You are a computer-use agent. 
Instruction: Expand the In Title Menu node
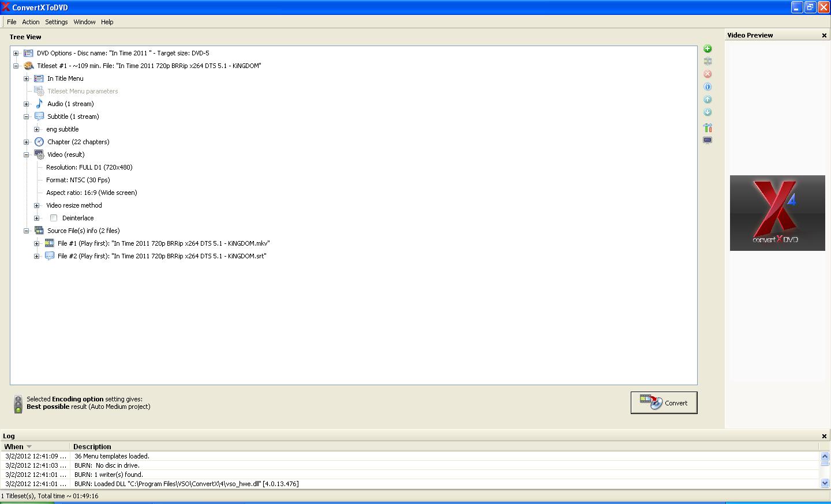click(26, 78)
